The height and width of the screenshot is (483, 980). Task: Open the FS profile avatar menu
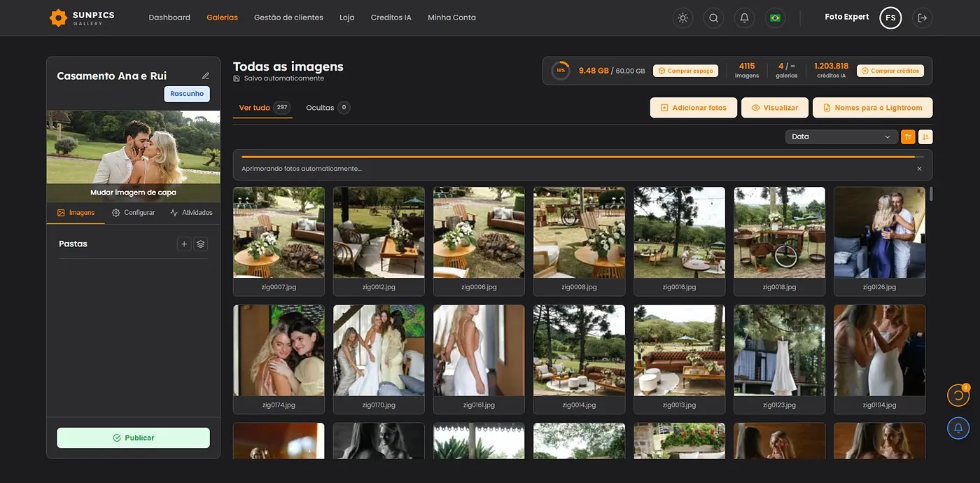(x=890, y=18)
